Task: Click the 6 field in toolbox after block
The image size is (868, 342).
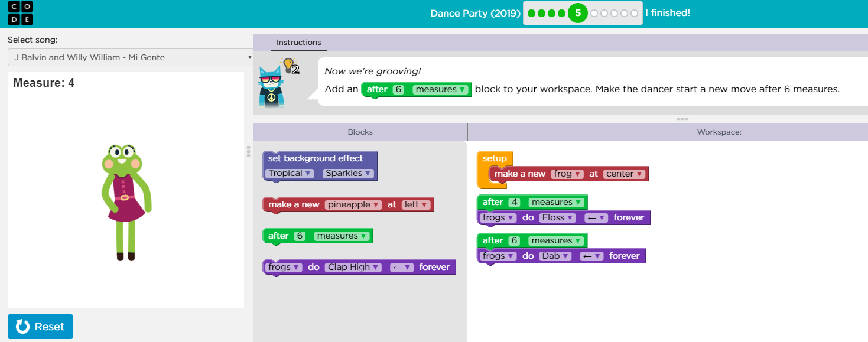Action: click(300, 236)
